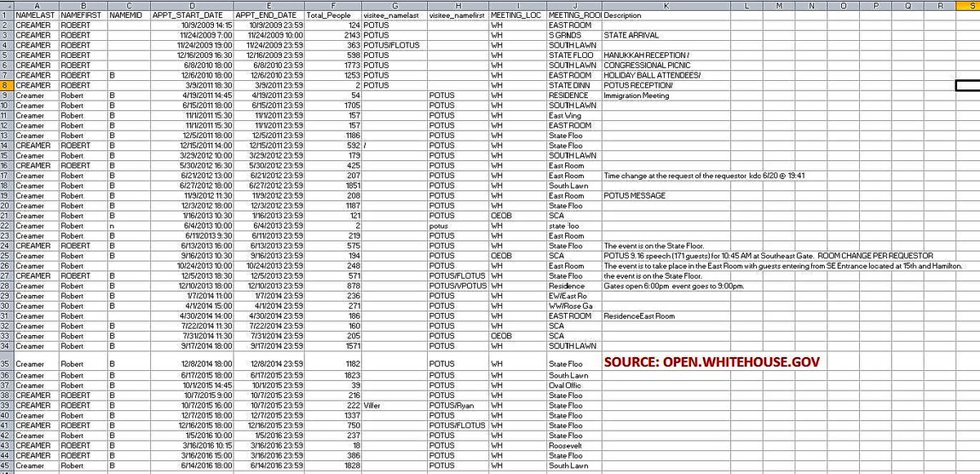Select column D header

coord(192,5)
